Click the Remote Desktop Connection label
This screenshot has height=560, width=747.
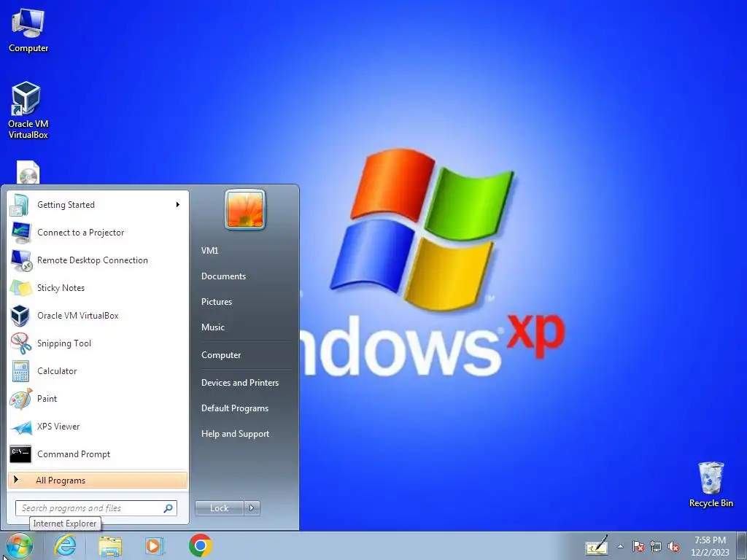tap(93, 260)
